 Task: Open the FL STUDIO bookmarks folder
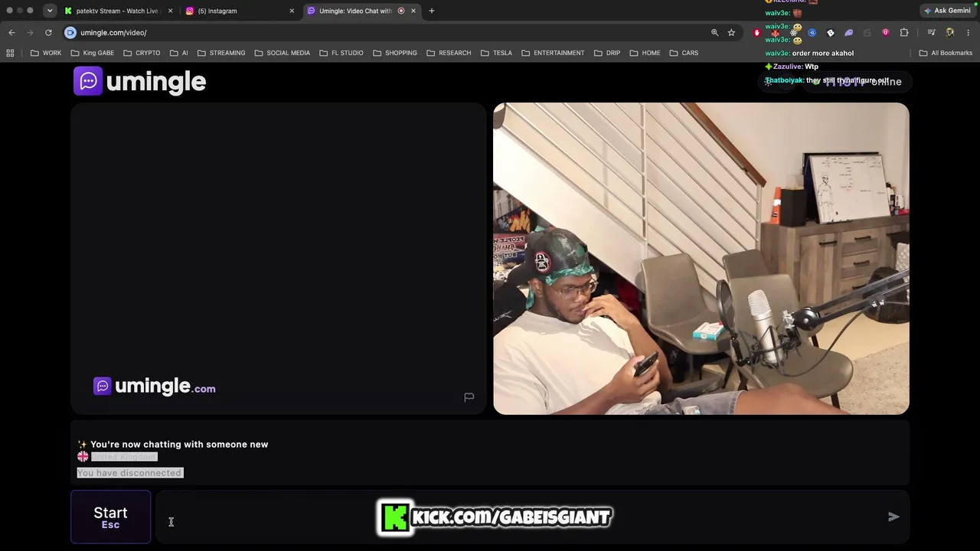(x=341, y=53)
